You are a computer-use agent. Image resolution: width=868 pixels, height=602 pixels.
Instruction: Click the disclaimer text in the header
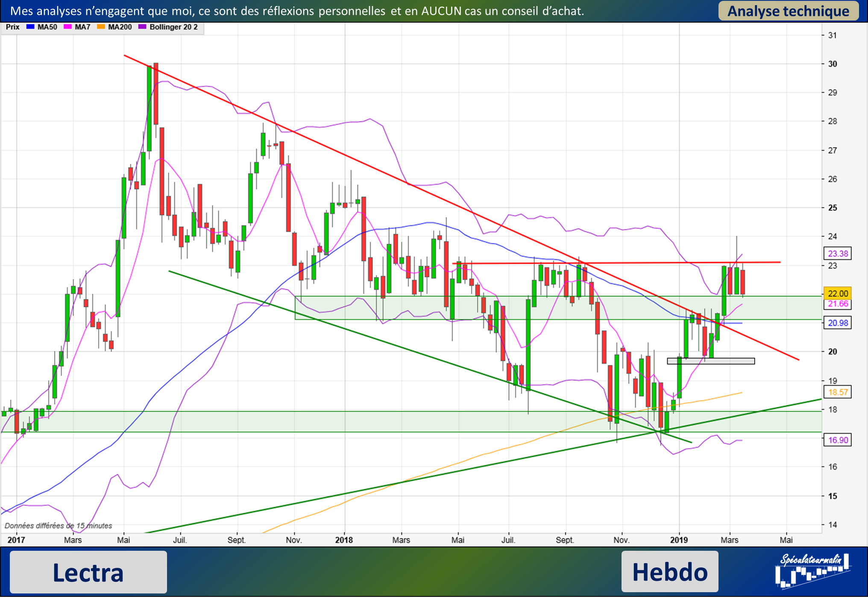click(x=297, y=11)
